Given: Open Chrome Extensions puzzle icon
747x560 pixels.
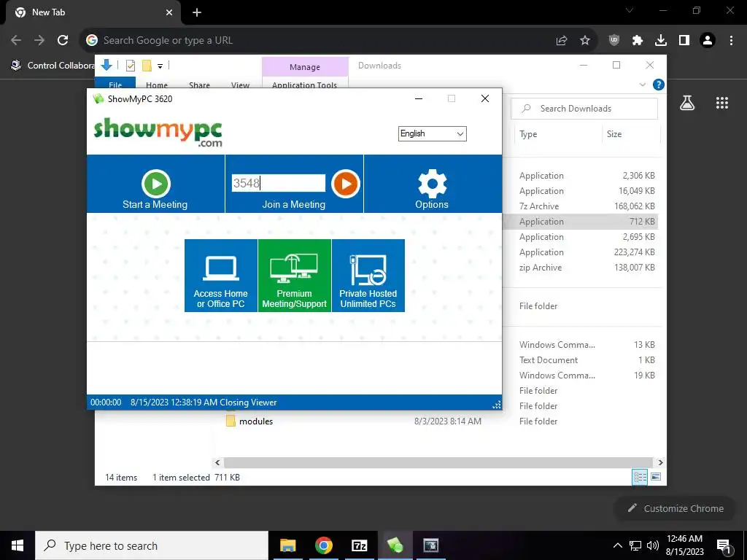Looking at the screenshot, I should (x=638, y=41).
